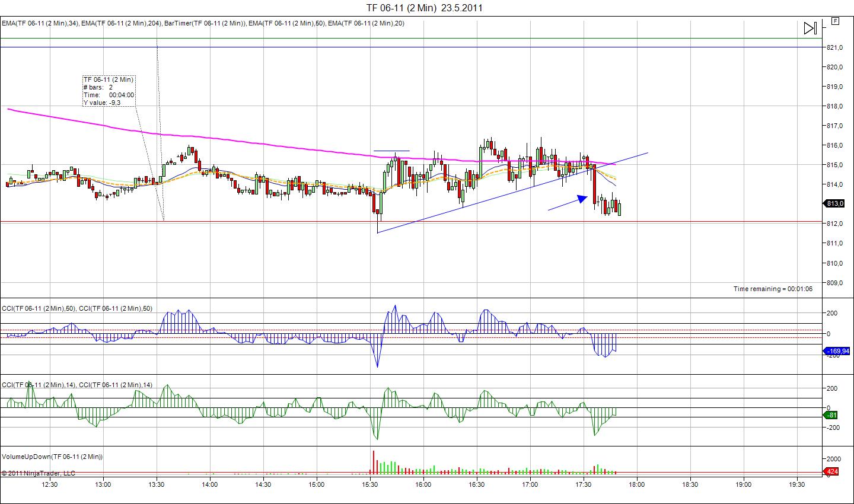Click the VolumeUpDown panel label

click(x=52, y=457)
